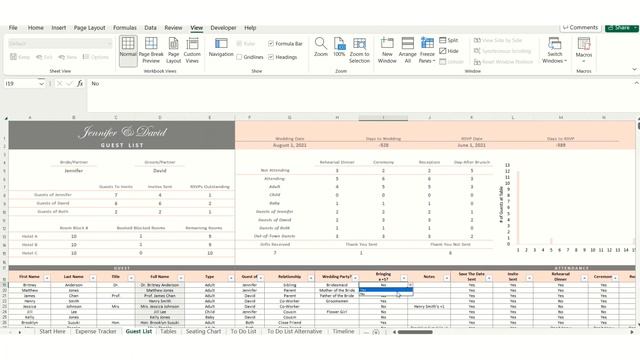Open Type column filter dropdown
Viewport: 640px width, 360px height.
231,278
